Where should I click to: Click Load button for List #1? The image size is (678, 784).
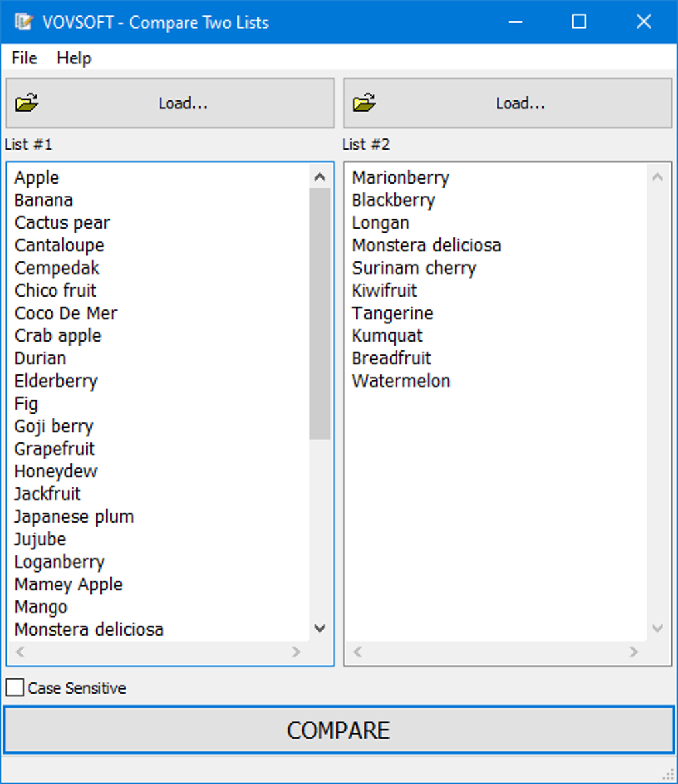click(x=182, y=103)
